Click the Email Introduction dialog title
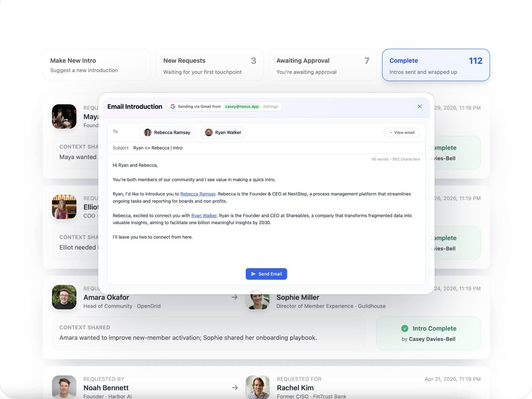 pyautogui.click(x=135, y=107)
